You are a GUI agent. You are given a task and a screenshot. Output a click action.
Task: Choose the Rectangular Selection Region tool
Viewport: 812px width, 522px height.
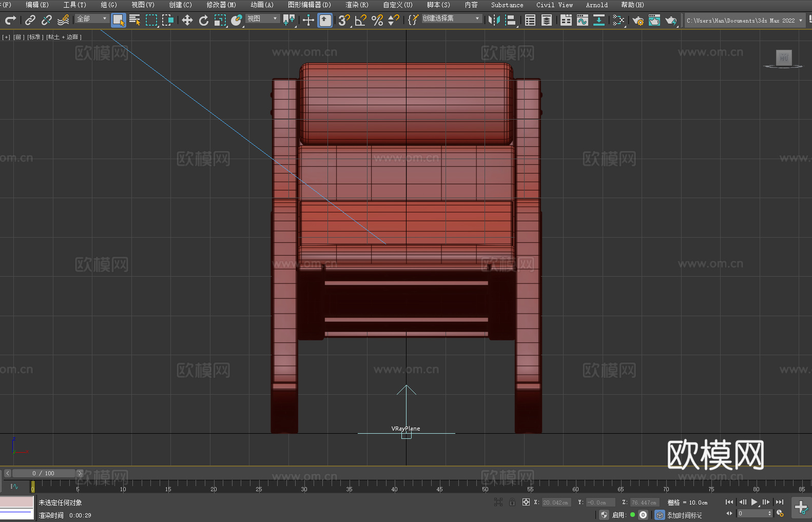[151, 20]
